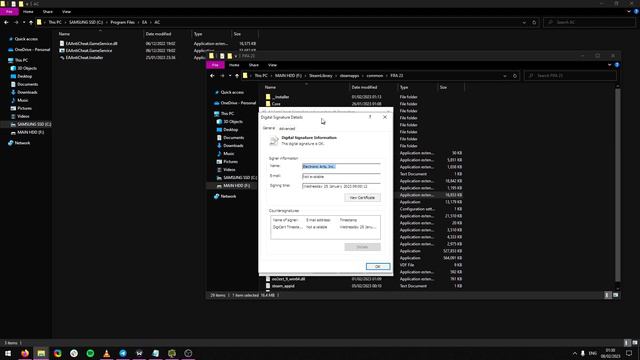Select SAMSUNG SSD (C:) in FIFA 23 sidebar
640x360 pixels.
240,178
